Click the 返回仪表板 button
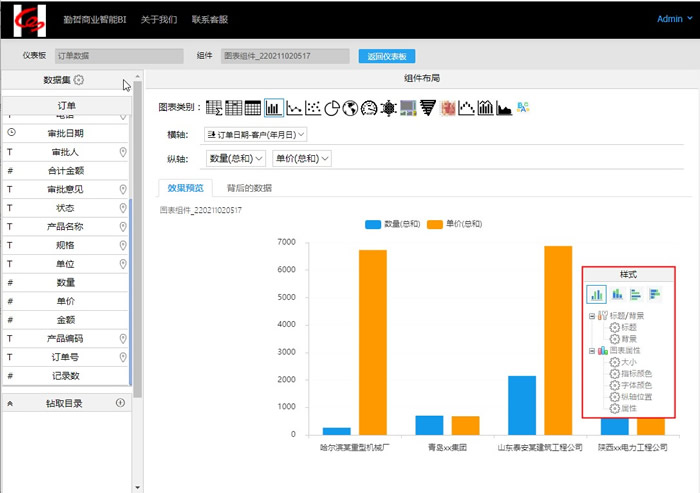Screen dimensions: 700x493 pyautogui.click(x=387, y=56)
